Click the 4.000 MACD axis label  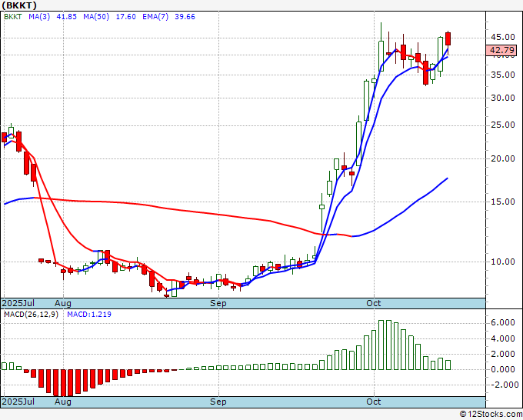click(x=503, y=338)
